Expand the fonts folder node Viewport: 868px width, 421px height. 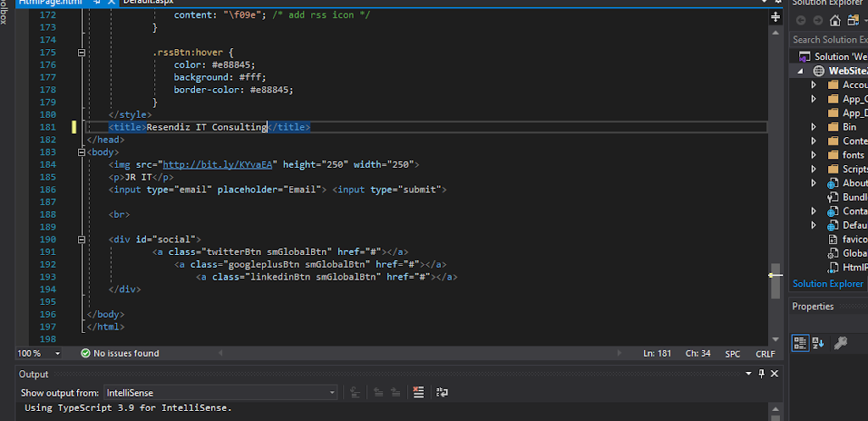[814, 156]
